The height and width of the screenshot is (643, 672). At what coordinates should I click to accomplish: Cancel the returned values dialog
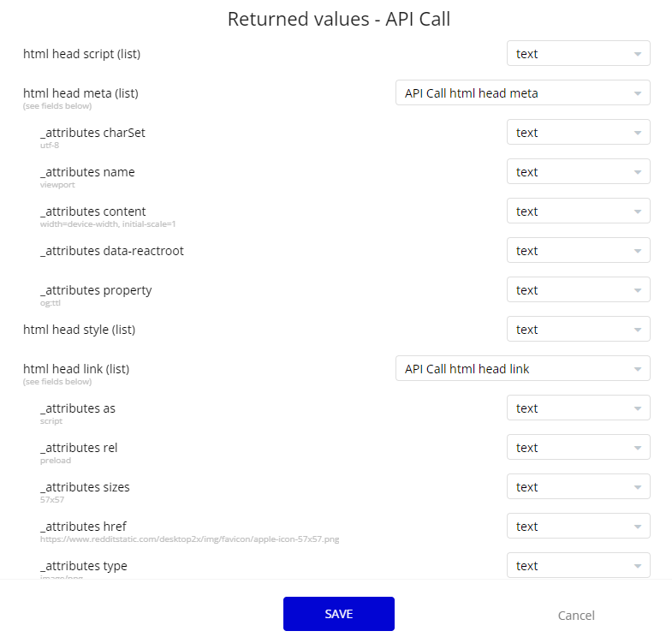576,616
